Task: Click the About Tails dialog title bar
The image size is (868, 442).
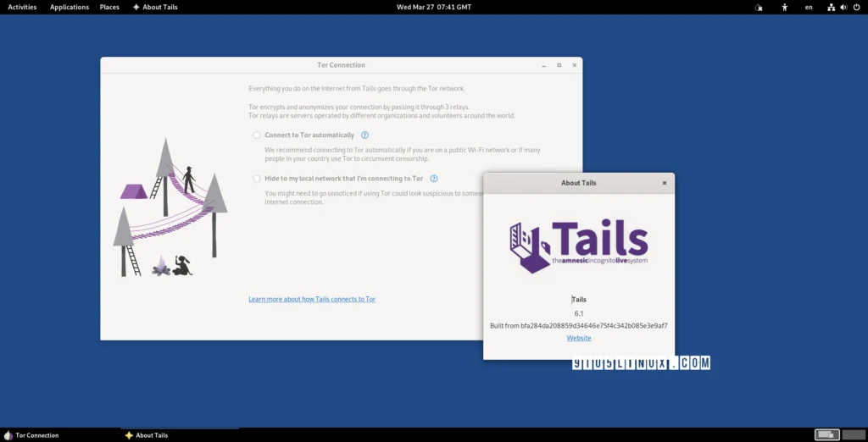Action: tap(578, 183)
